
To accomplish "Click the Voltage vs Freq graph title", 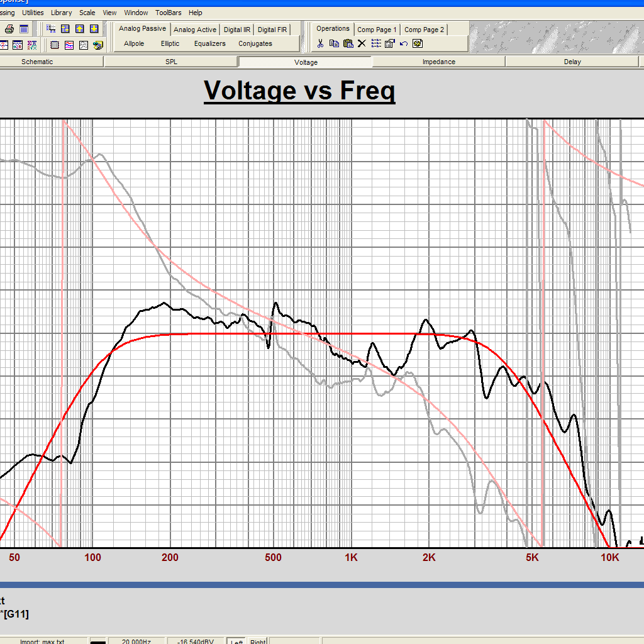I will tap(299, 91).
